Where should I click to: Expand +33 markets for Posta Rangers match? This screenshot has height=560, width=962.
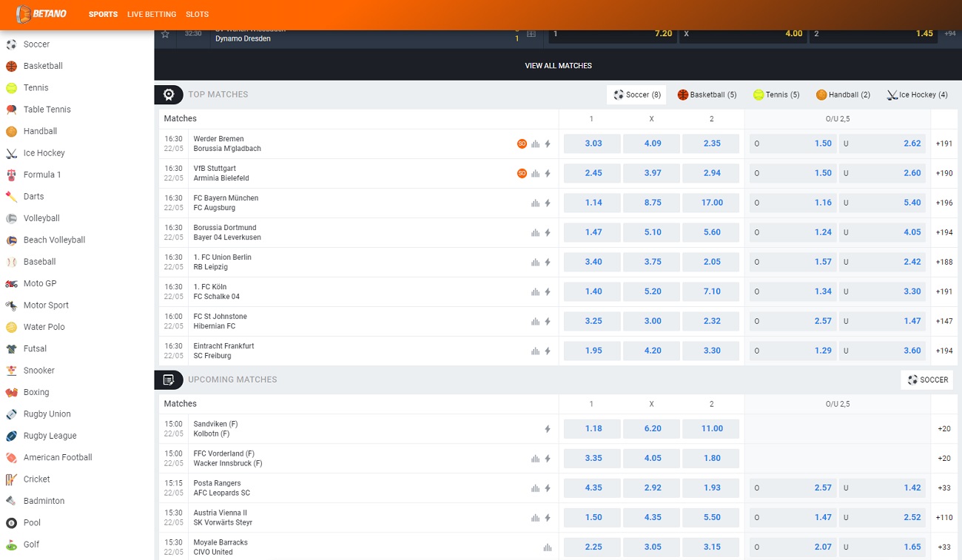tap(944, 488)
